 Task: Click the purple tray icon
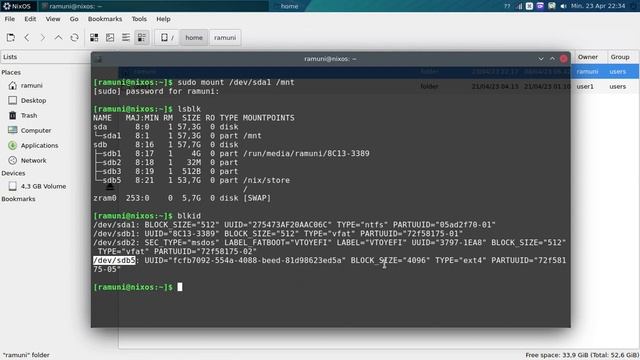pyautogui.click(x=540, y=6)
